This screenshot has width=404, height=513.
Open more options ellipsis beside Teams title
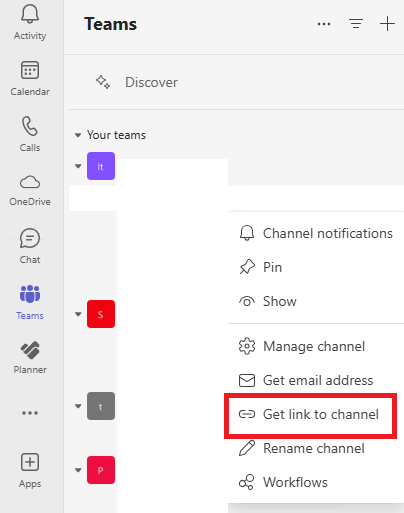click(324, 24)
